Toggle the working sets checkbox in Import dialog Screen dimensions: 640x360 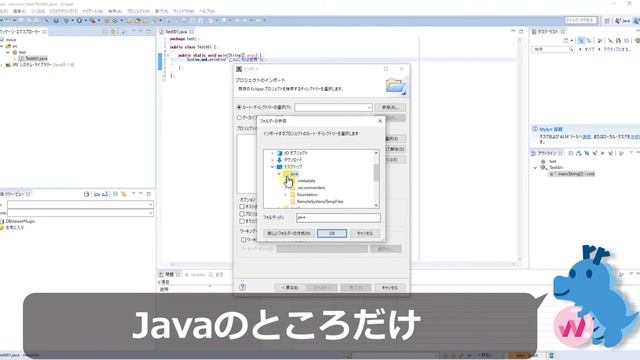(x=244, y=240)
